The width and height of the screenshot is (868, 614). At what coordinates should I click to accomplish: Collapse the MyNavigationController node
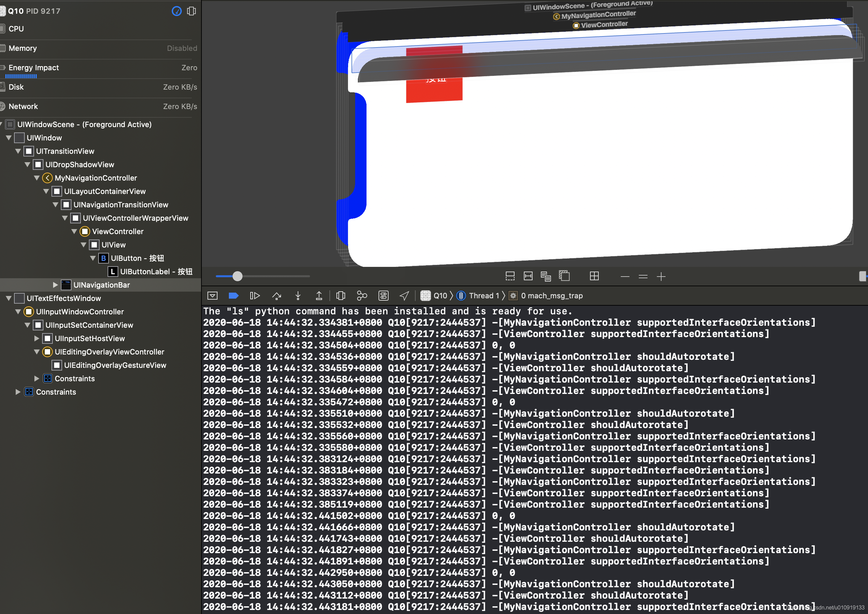(37, 178)
